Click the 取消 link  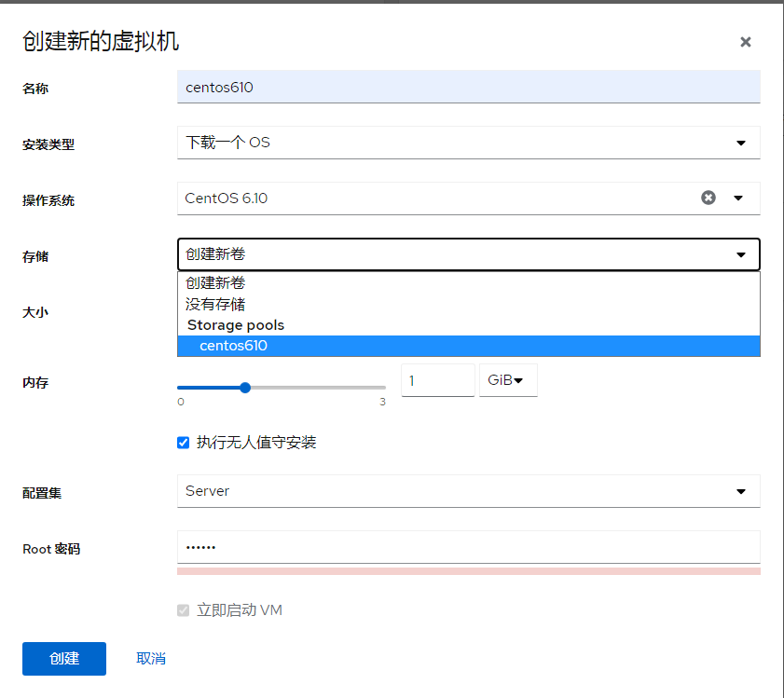[x=151, y=659]
